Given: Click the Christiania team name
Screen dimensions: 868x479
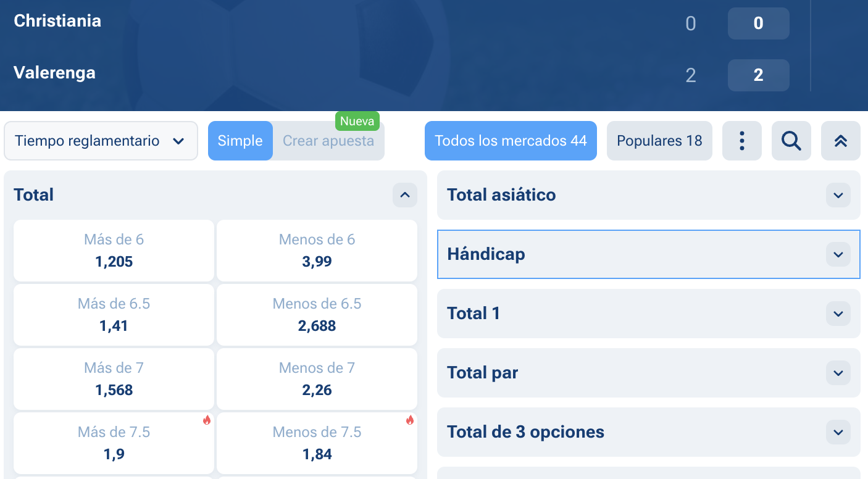Looking at the screenshot, I should point(57,20).
